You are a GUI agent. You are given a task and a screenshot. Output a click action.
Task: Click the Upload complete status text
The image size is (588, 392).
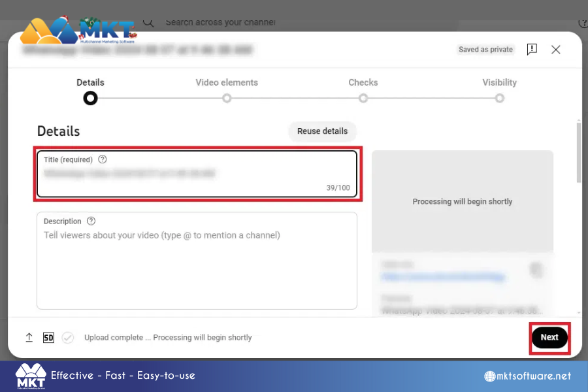(x=168, y=338)
